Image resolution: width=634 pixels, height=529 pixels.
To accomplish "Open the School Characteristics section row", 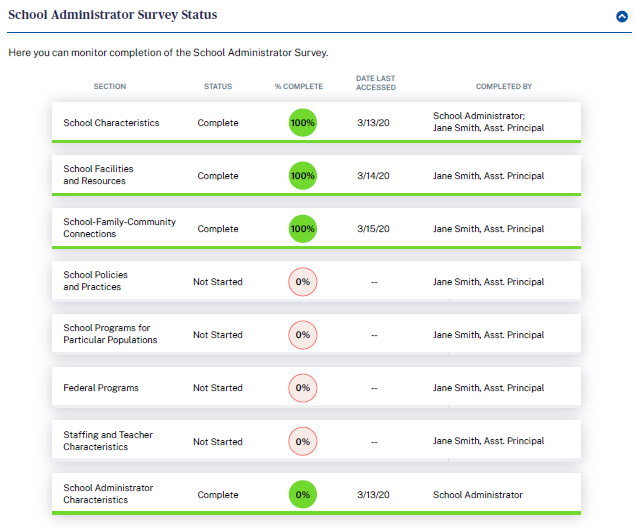I will 111,123.
